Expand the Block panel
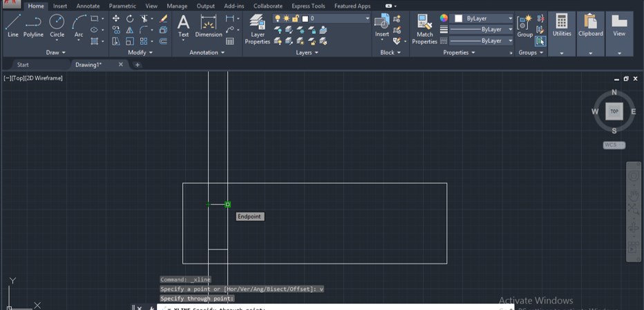Viewport: 644px width, 310px height. coord(390,53)
